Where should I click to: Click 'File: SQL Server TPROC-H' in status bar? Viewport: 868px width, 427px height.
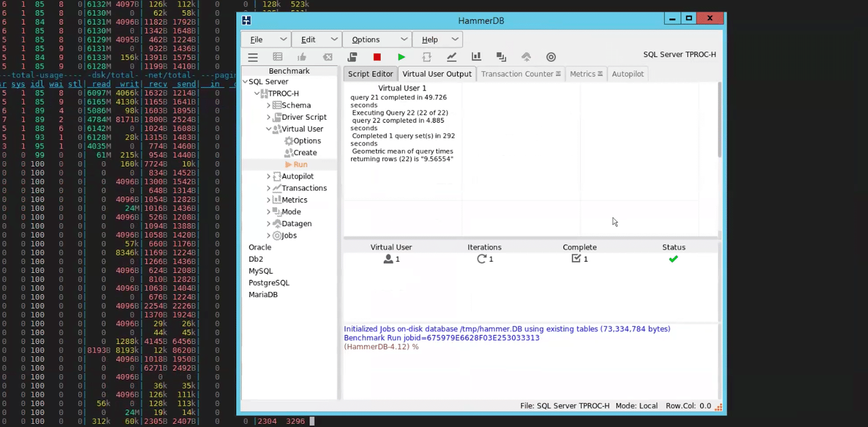[x=565, y=406]
